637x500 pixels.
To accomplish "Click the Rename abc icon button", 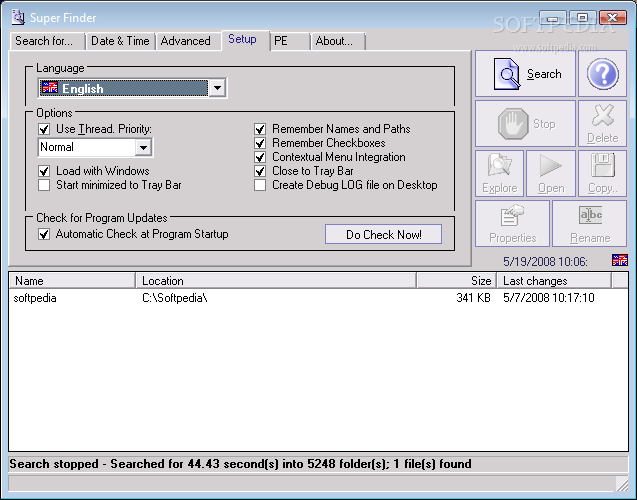I will click(x=589, y=223).
